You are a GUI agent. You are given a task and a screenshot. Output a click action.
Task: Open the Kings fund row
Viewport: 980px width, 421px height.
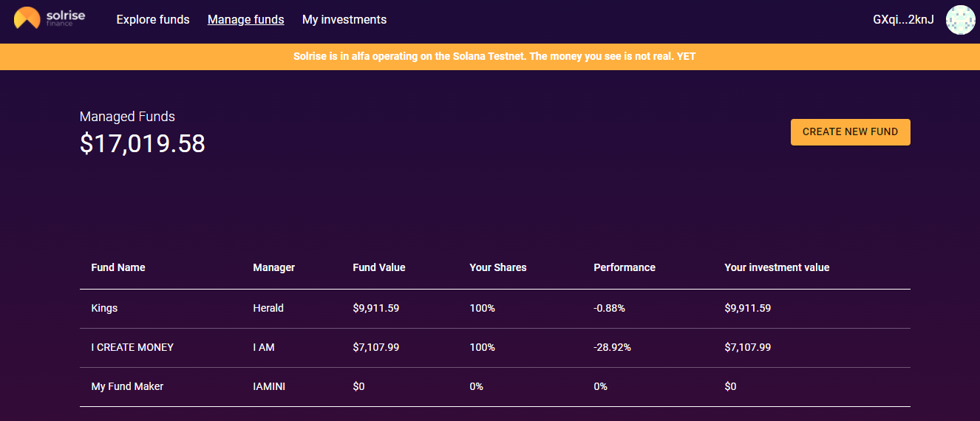[495, 309]
